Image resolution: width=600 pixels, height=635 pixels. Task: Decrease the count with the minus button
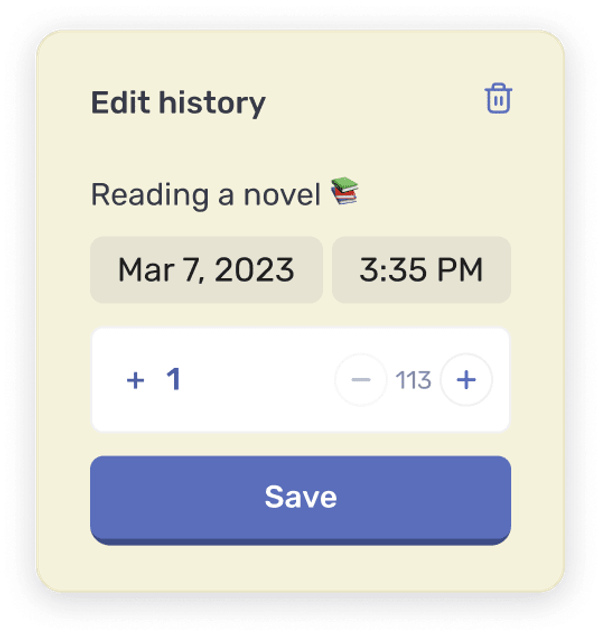(x=361, y=380)
